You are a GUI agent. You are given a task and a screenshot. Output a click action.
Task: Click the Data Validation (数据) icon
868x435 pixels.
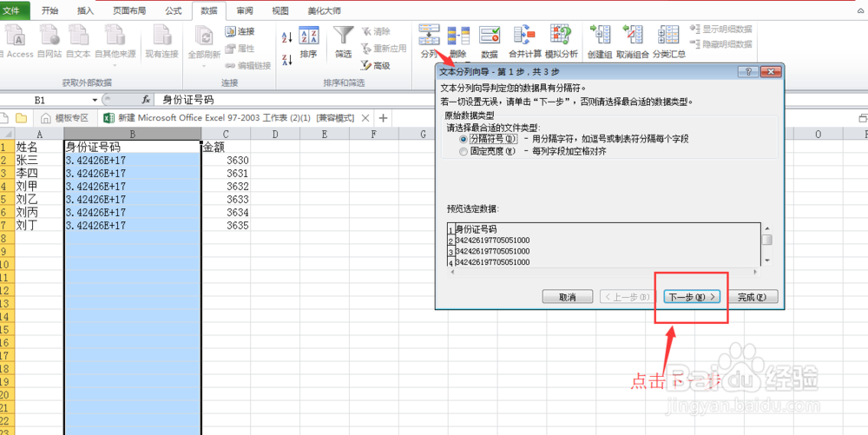490,42
